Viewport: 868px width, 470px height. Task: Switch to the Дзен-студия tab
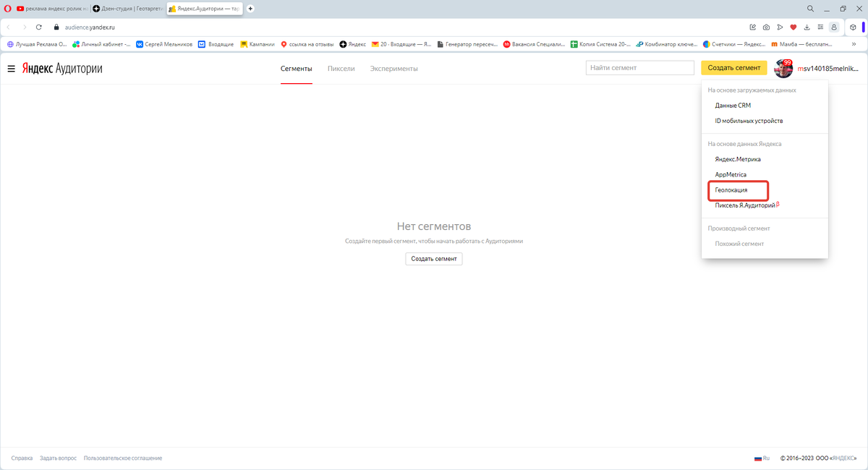(128, 9)
